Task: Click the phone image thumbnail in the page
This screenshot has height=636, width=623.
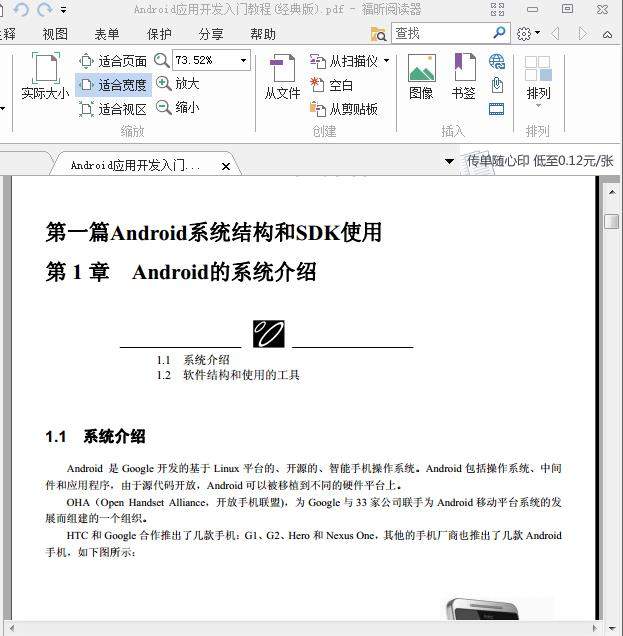Action: [x=483, y=608]
